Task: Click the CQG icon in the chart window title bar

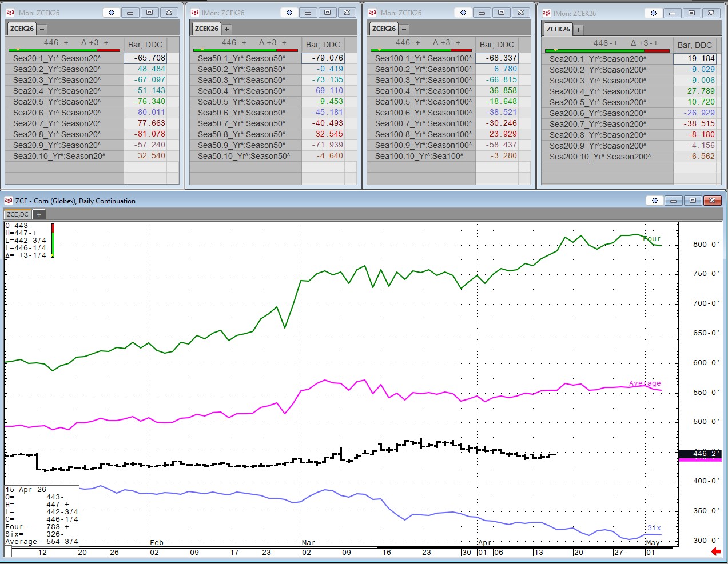Action: 9,201
